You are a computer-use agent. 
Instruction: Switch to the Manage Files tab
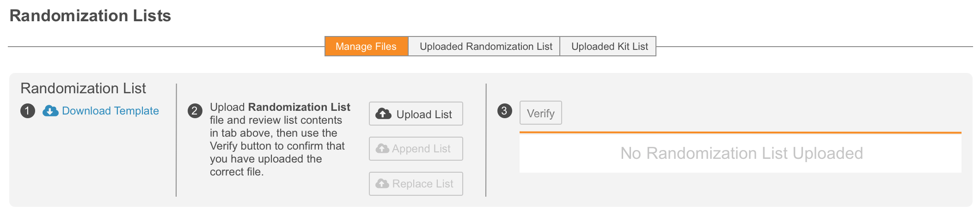(x=366, y=46)
